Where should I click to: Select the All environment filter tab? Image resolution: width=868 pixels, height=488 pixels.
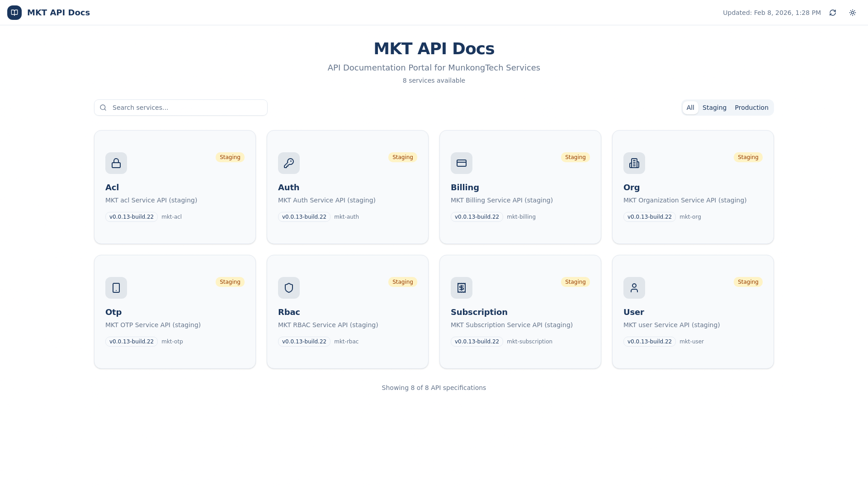(690, 108)
